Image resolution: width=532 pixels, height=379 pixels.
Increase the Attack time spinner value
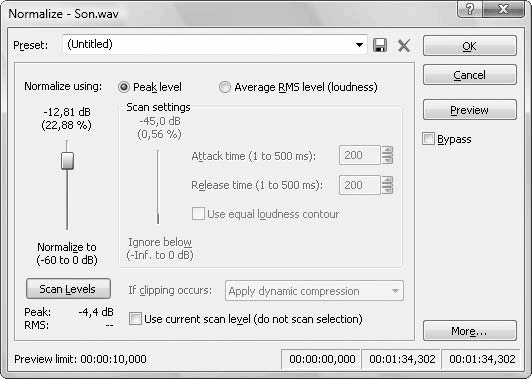click(x=387, y=151)
